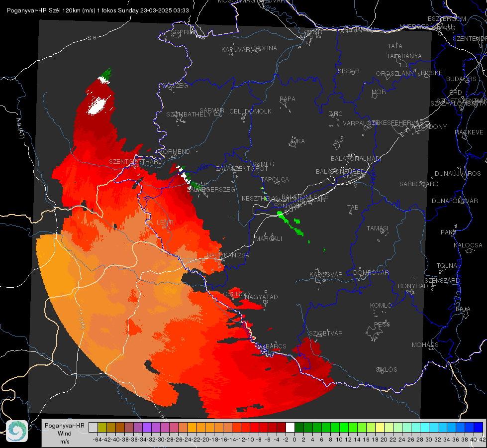The width and height of the screenshot is (487, 448).
Task: Click the 'BICSKE' city label
Action: pos(432,73)
